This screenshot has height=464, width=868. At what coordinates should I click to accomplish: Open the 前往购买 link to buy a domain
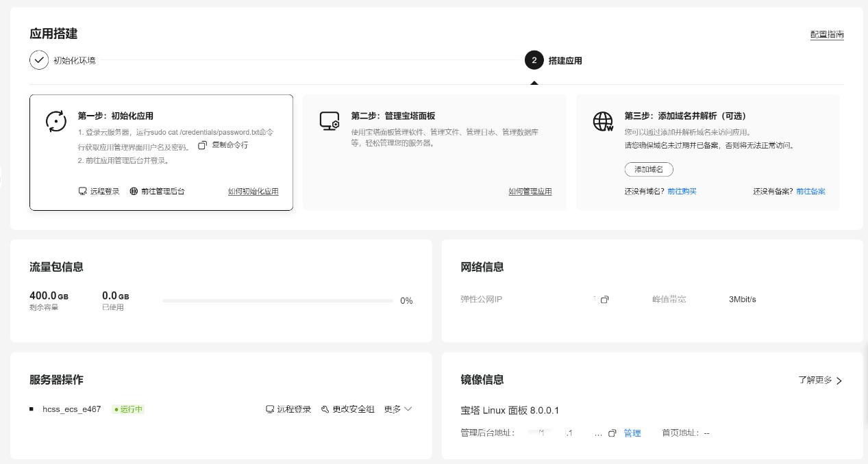(x=682, y=192)
